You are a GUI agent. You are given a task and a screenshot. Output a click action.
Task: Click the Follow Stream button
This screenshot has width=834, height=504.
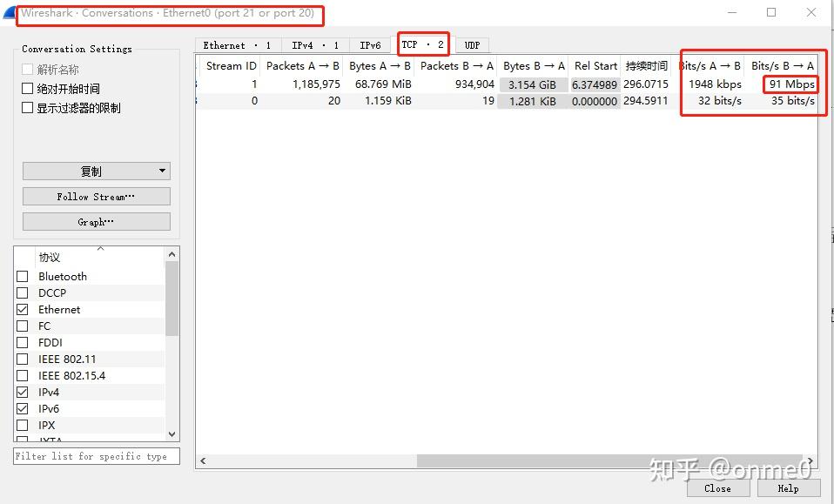point(96,196)
